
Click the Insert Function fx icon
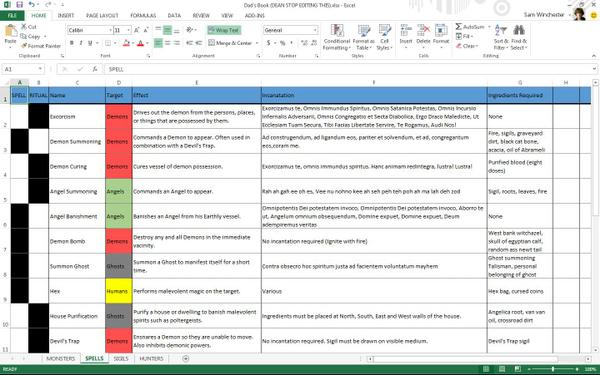click(x=95, y=69)
